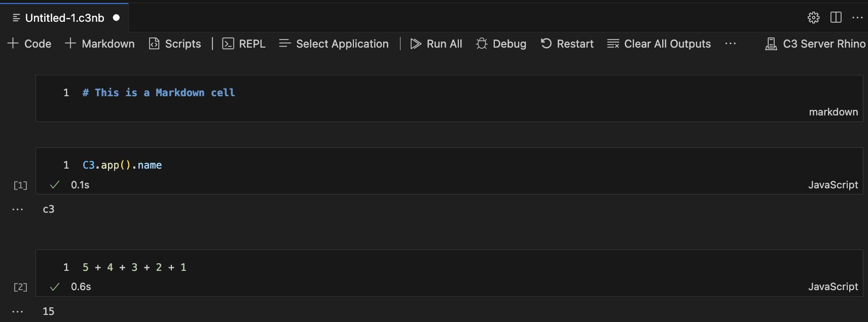Click the Debug bug icon
868x322 pixels.
(x=482, y=44)
